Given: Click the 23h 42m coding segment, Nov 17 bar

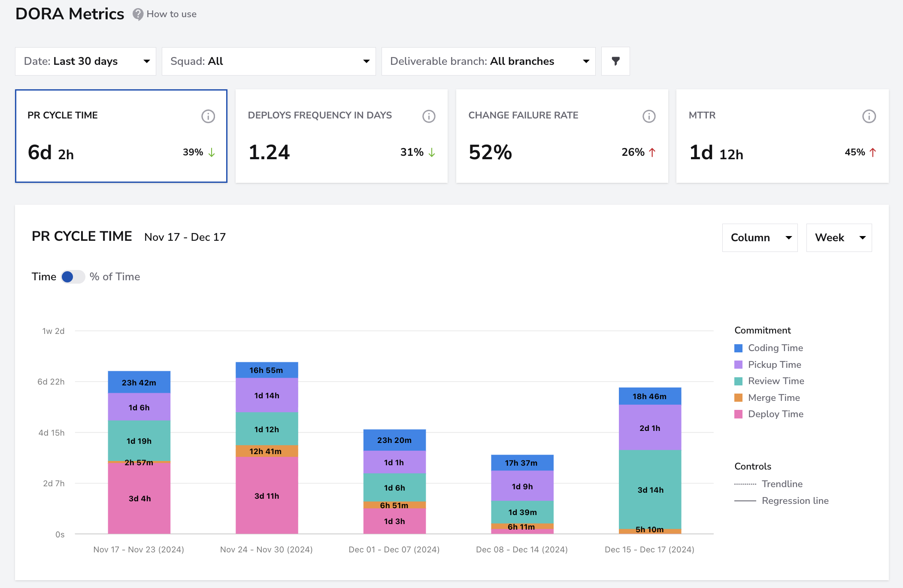Looking at the screenshot, I should click(139, 382).
